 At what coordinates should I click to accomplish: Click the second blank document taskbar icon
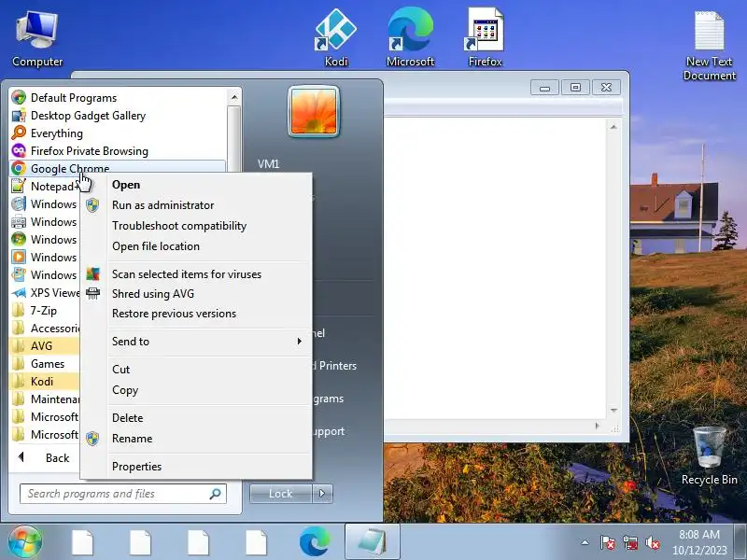[141, 542]
